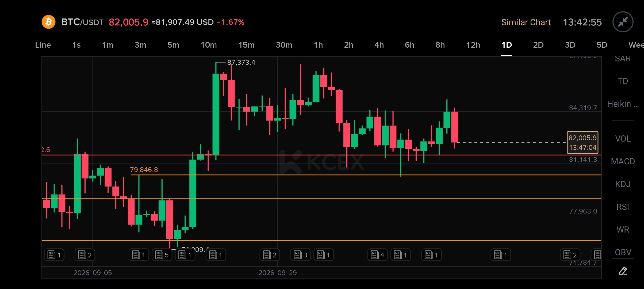Viewport: 644px width, 289px height.
Task: Select the 3m timeframe
Action: [x=140, y=45]
